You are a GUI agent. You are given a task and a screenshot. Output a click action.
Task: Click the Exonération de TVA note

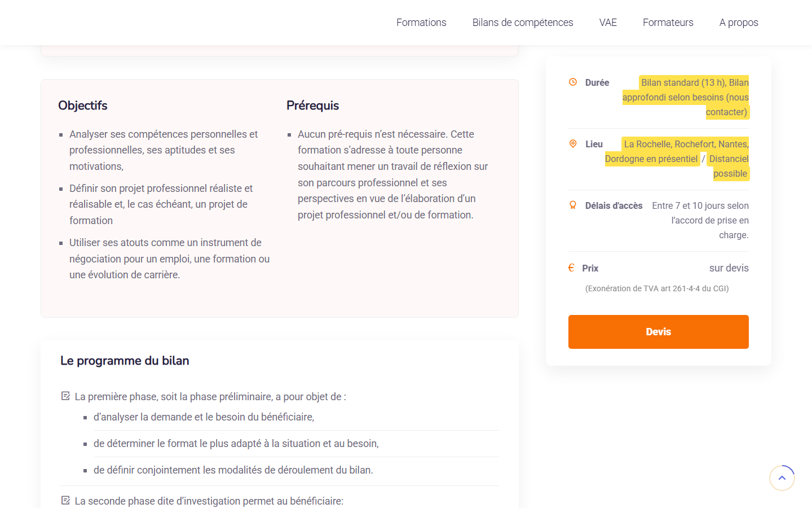click(x=657, y=288)
